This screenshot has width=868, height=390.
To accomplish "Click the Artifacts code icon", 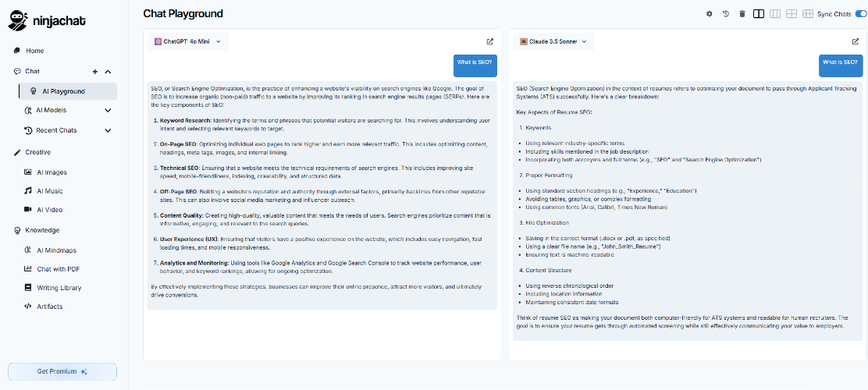I will 28,307.
